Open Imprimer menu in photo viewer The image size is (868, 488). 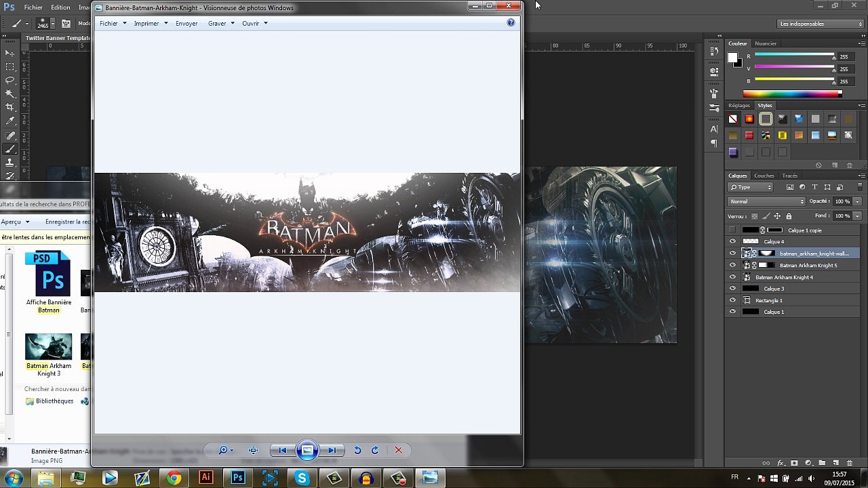pos(151,23)
